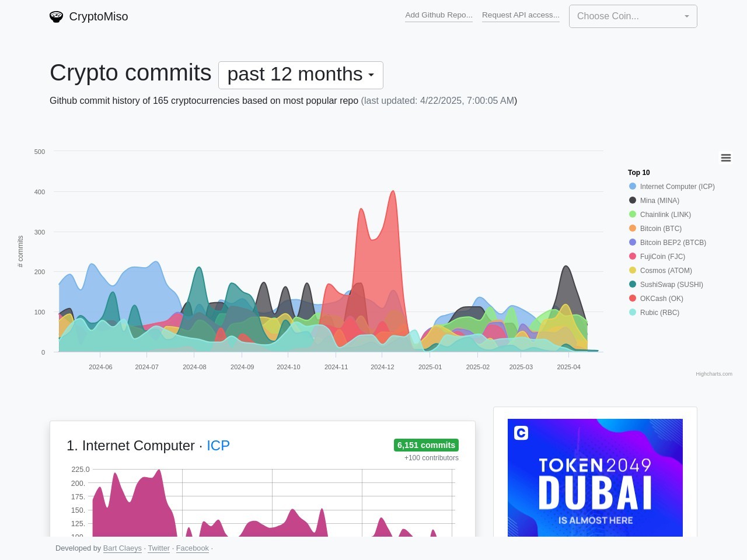Select Request API access menu item
This screenshot has height=560, width=747.
pos(520,15)
